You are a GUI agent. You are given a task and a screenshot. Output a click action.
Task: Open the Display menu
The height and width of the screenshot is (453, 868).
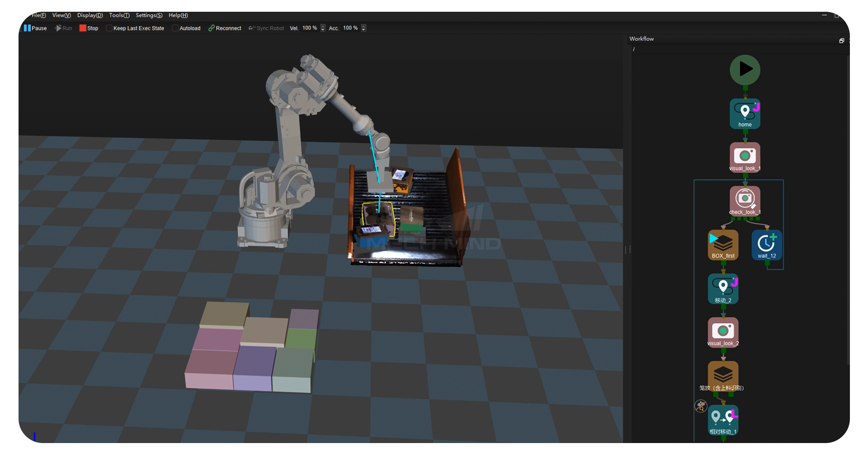90,15
